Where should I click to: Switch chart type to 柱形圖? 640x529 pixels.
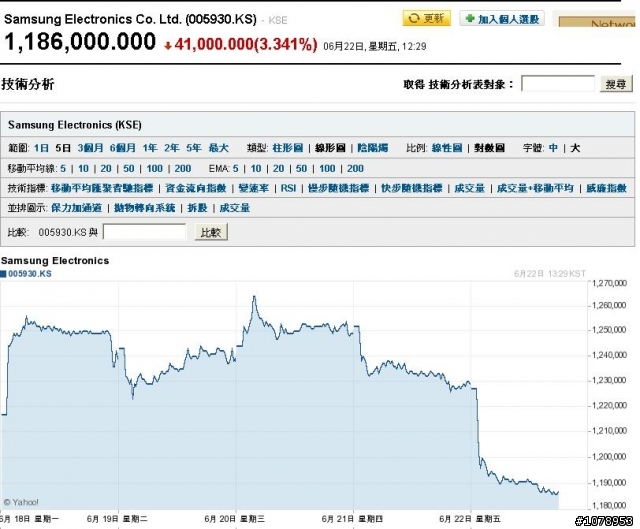288,148
